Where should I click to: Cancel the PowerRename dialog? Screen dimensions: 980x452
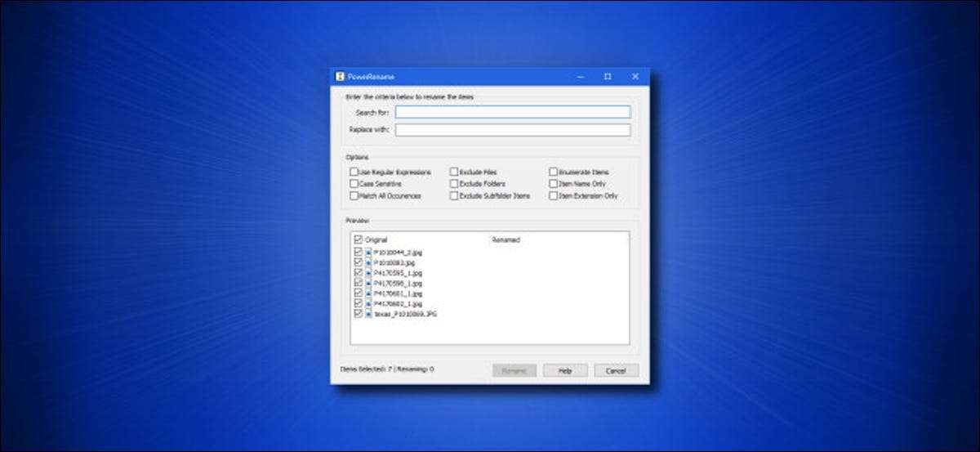coord(616,370)
